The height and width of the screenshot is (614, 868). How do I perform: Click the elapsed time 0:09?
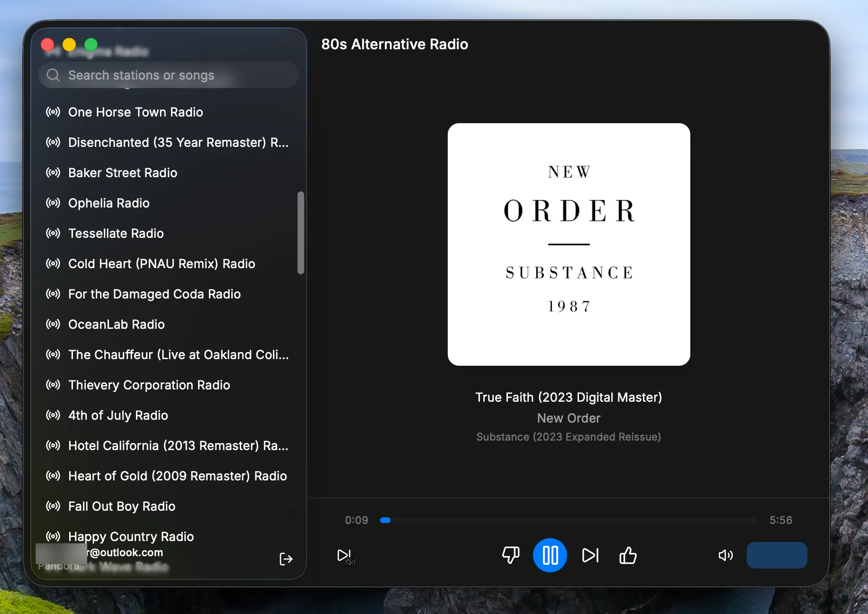(357, 520)
